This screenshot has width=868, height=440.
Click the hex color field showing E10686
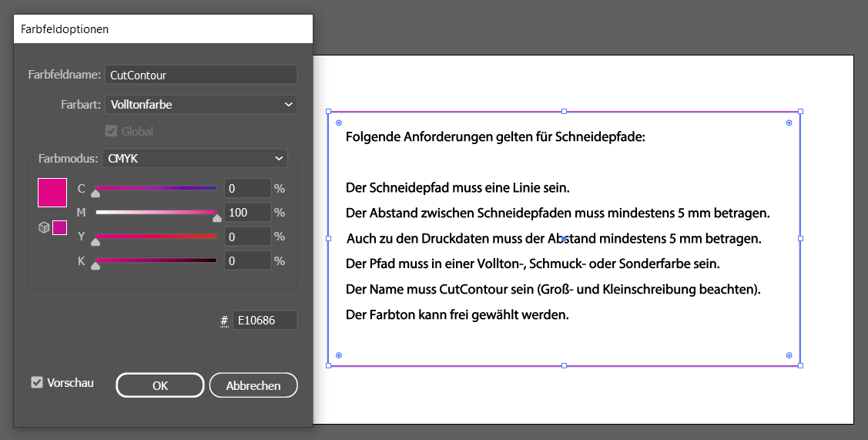coord(265,321)
